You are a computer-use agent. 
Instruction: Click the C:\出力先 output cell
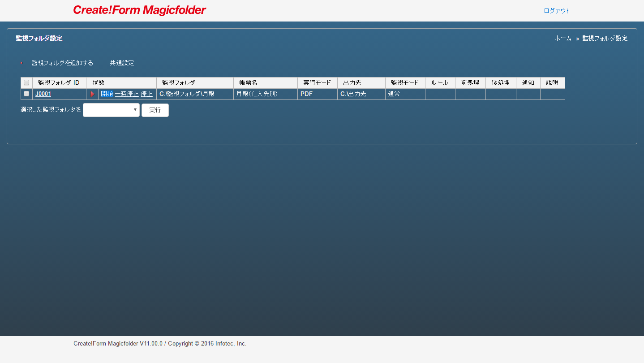(x=361, y=94)
